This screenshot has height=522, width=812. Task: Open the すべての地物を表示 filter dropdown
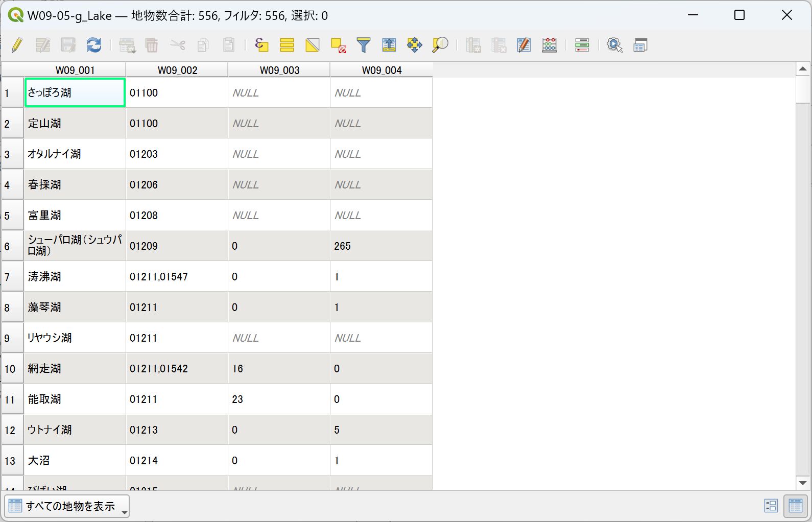coord(67,506)
